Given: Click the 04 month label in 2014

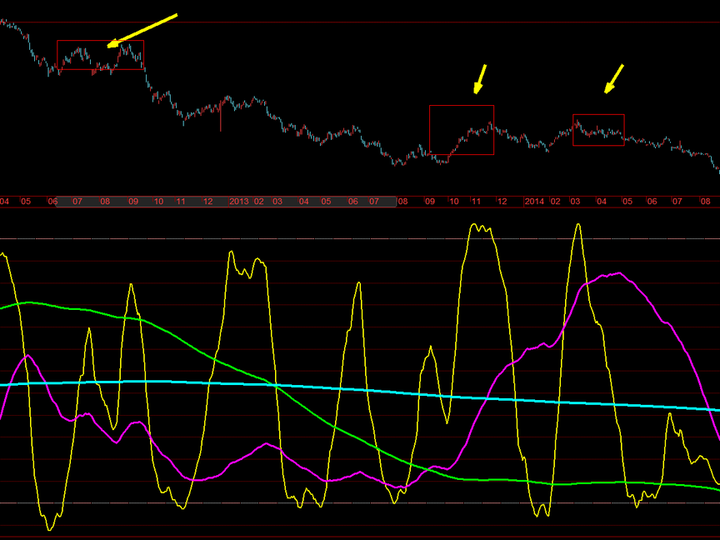Looking at the screenshot, I should pos(601,202).
